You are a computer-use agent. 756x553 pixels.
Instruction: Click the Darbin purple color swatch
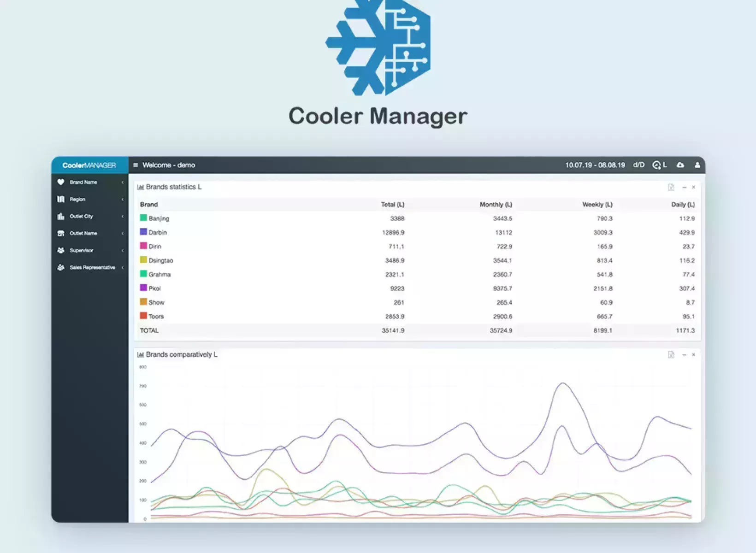pos(143,232)
